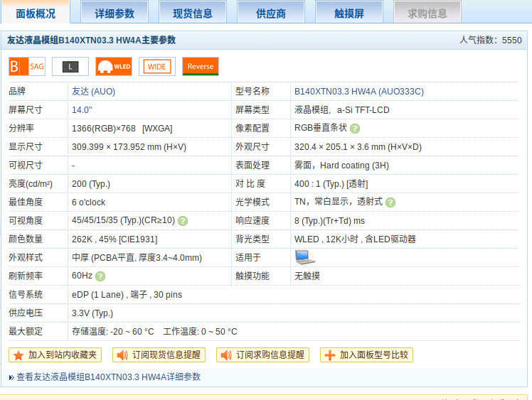
Task: Open the 求购信息 tab
Action: (x=427, y=13)
